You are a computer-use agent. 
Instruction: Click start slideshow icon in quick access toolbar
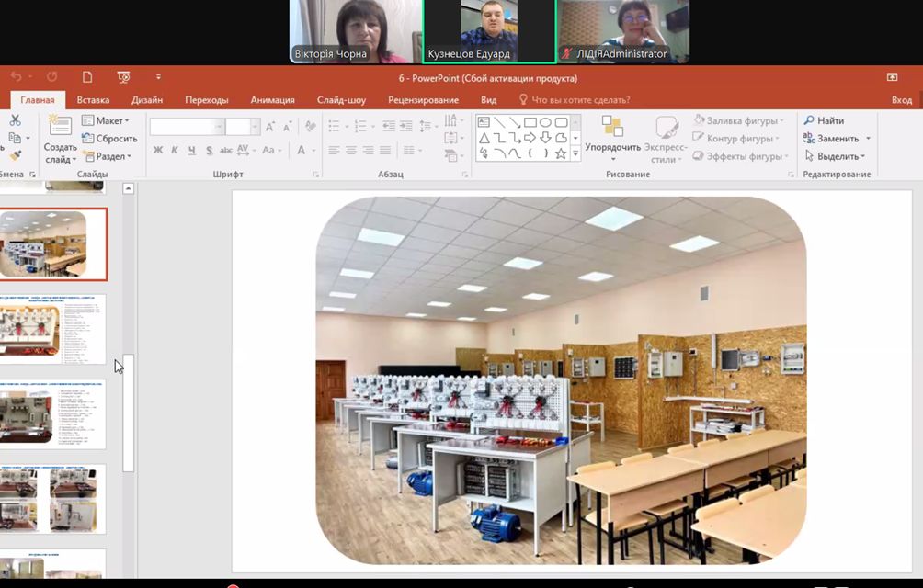coord(123,77)
